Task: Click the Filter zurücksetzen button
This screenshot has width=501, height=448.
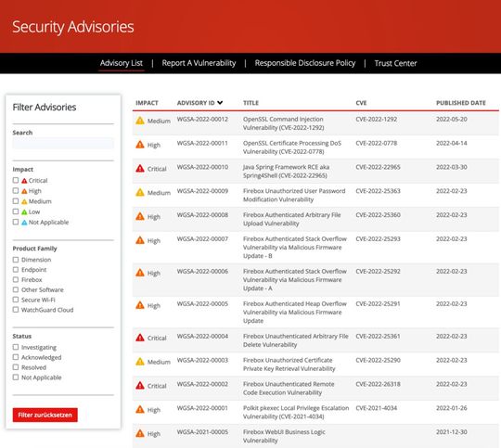Action: point(45,415)
